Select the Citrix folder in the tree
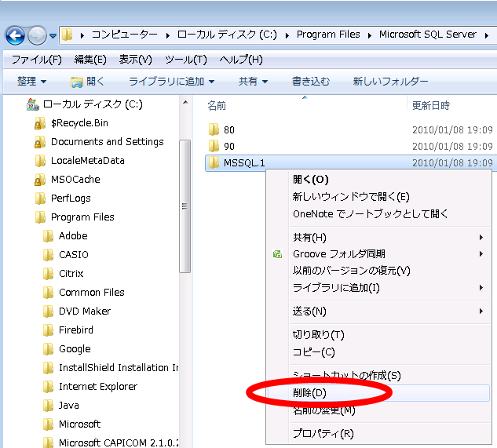This screenshot has width=497, height=448. [71, 273]
